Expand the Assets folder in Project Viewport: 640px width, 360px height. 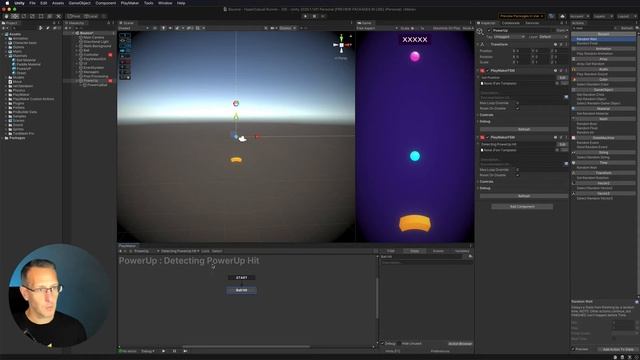(x=3, y=34)
